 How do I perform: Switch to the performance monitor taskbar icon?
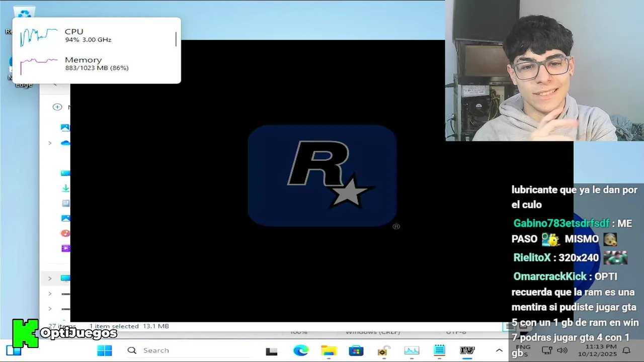412,350
